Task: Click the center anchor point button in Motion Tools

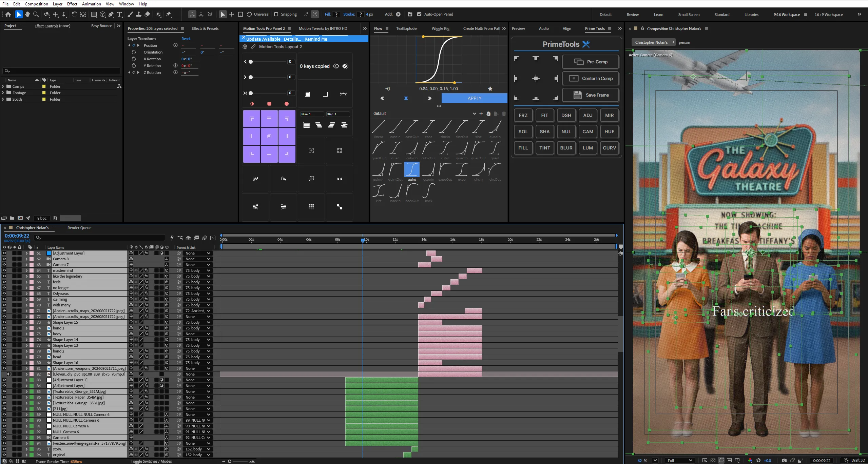Action: tap(269, 136)
